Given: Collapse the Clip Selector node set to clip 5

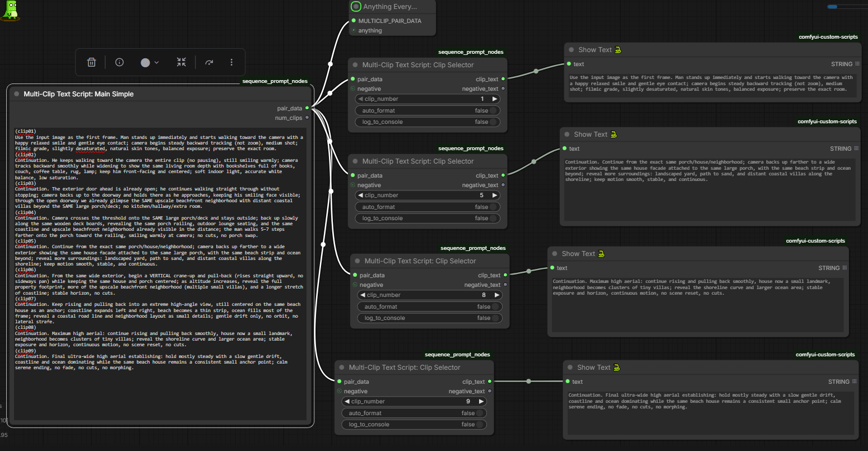Looking at the screenshot, I should (356, 161).
